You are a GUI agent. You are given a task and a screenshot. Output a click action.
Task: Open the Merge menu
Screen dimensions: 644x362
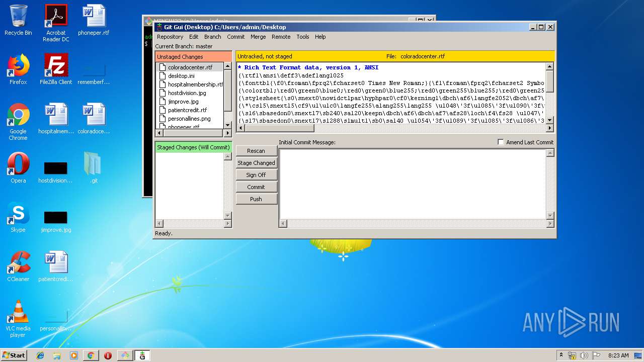[x=258, y=37]
